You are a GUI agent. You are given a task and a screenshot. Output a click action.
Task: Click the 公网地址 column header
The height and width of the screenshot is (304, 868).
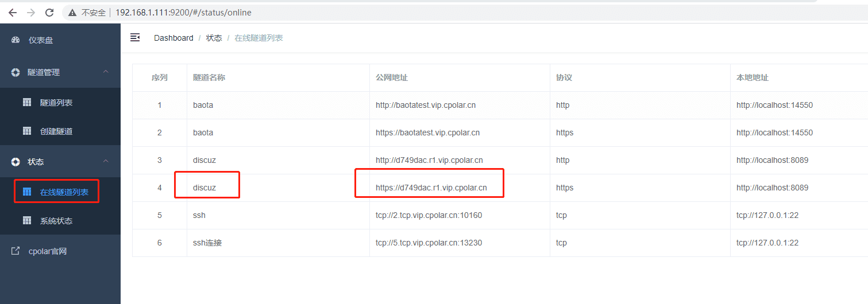pyautogui.click(x=392, y=77)
